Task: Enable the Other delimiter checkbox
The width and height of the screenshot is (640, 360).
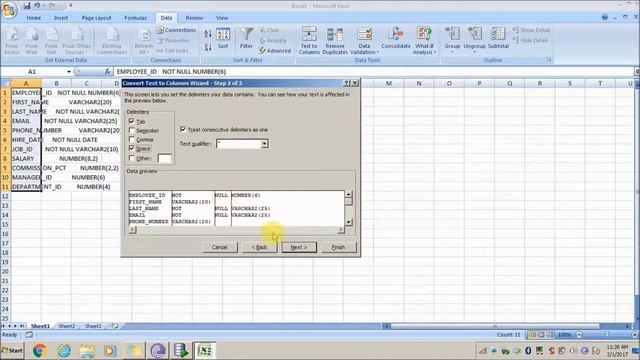Action: [x=131, y=158]
